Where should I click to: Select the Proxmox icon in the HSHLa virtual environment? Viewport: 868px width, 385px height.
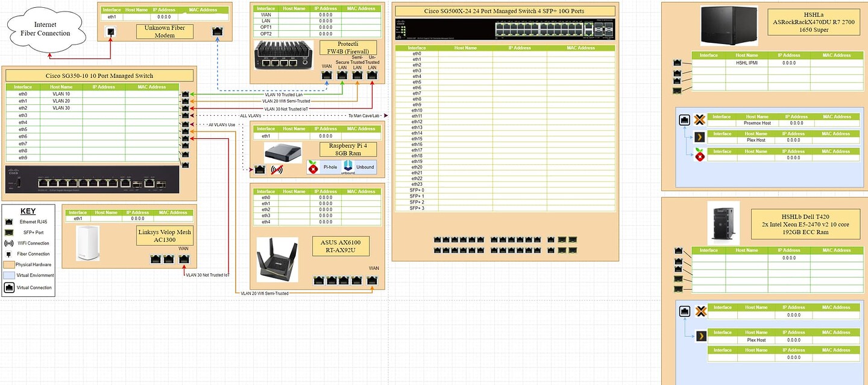[699, 120]
